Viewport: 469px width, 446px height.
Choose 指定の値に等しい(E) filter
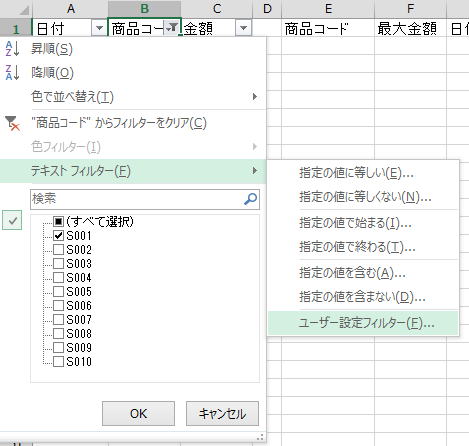363,173
